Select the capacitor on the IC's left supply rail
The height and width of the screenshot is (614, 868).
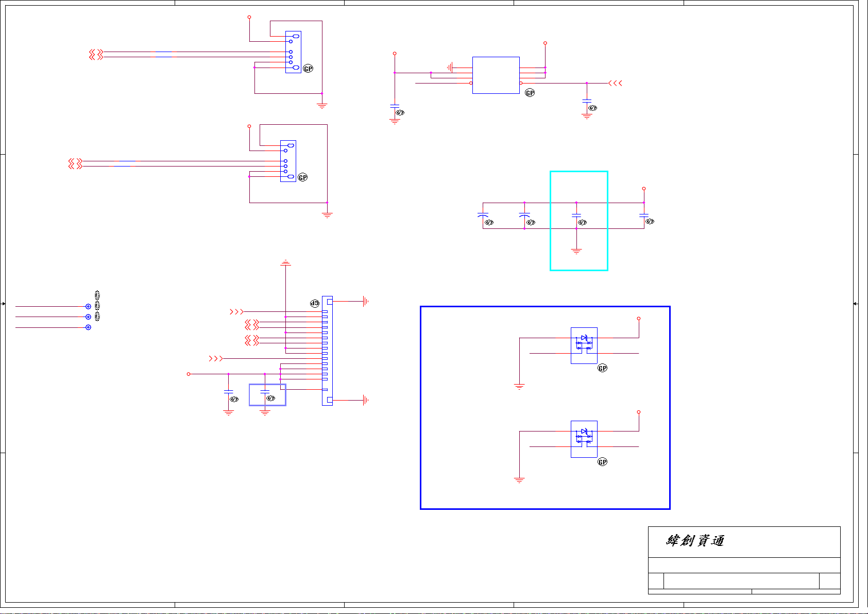(x=395, y=106)
